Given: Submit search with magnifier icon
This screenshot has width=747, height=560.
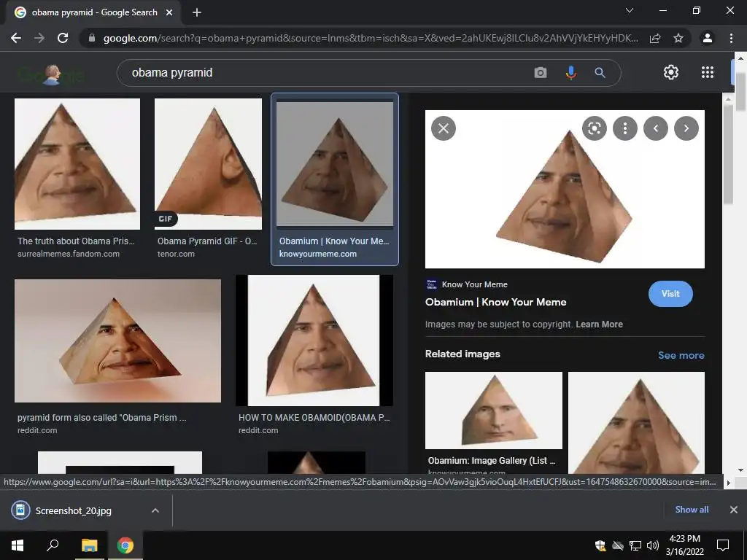Looking at the screenshot, I should click(600, 72).
